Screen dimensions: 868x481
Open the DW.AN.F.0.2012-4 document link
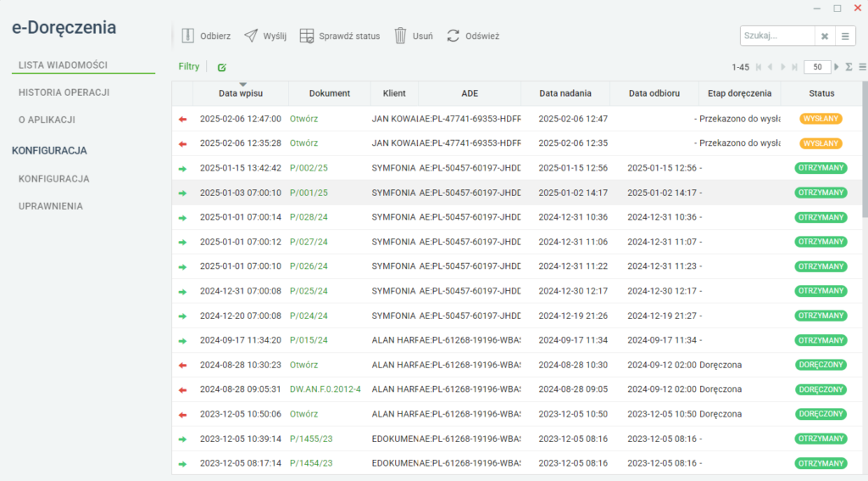click(325, 389)
